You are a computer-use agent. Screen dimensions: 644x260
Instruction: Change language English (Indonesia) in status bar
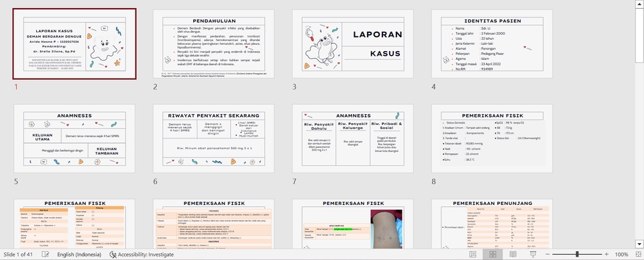pos(79,255)
